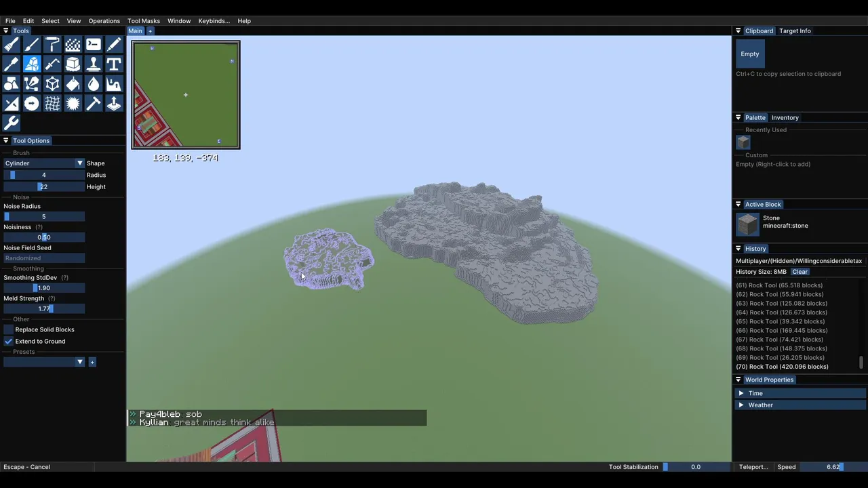Open the Select menu

tap(50, 21)
